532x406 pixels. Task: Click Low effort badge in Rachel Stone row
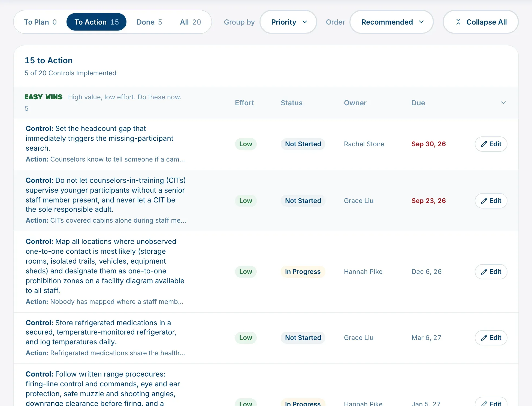tap(246, 144)
